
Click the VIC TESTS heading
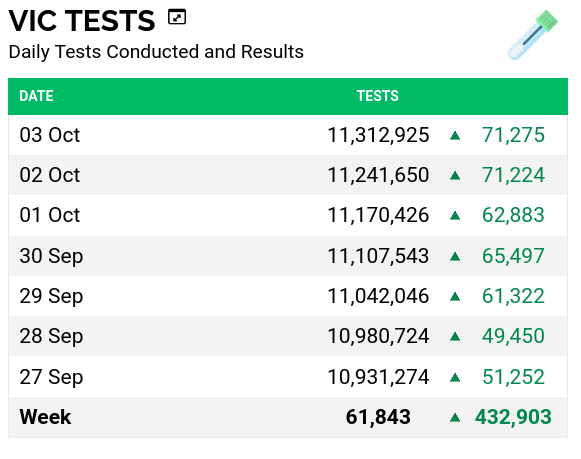click(82, 21)
